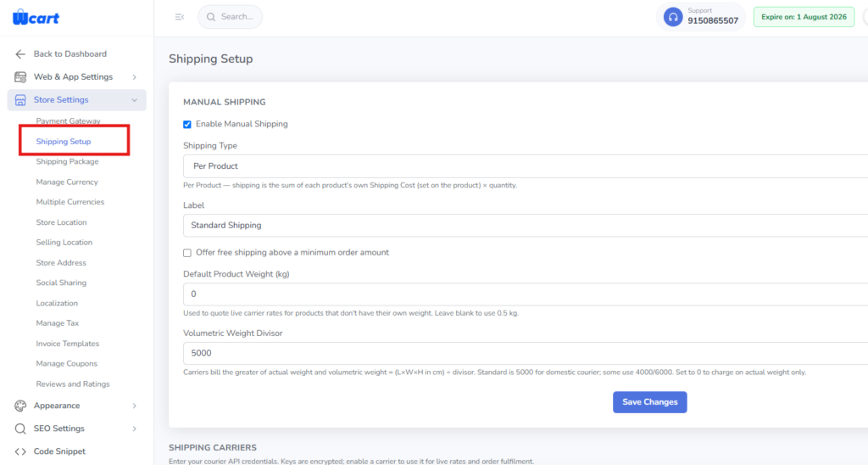Click the Expire on 1 August 2026 badge
This screenshot has height=465, width=868.
click(x=804, y=17)
